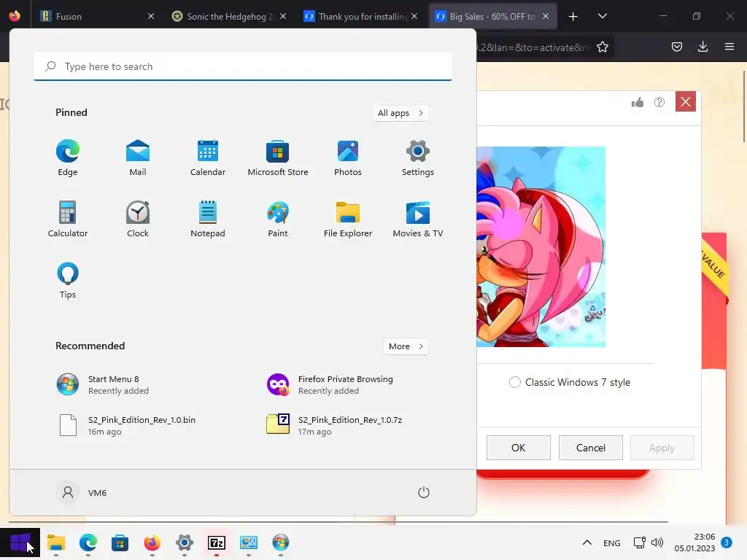
Task: Open the help question mark in dialog
Action: click(659, 102)
